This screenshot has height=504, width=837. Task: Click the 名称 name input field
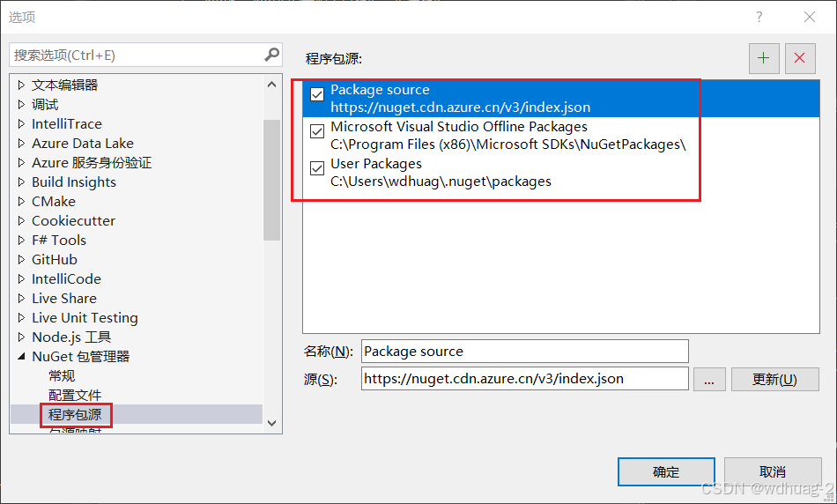(x=525, y=352)
